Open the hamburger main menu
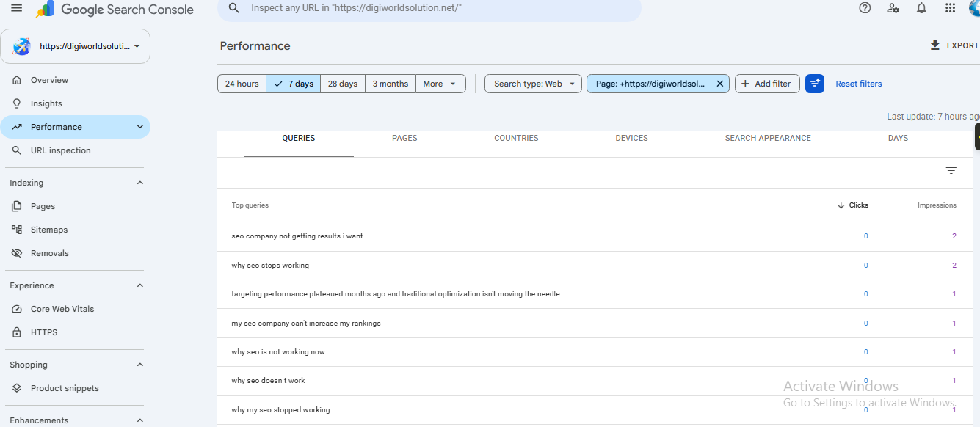Screen dimensions: 980x427 click(x=17, y=8)
